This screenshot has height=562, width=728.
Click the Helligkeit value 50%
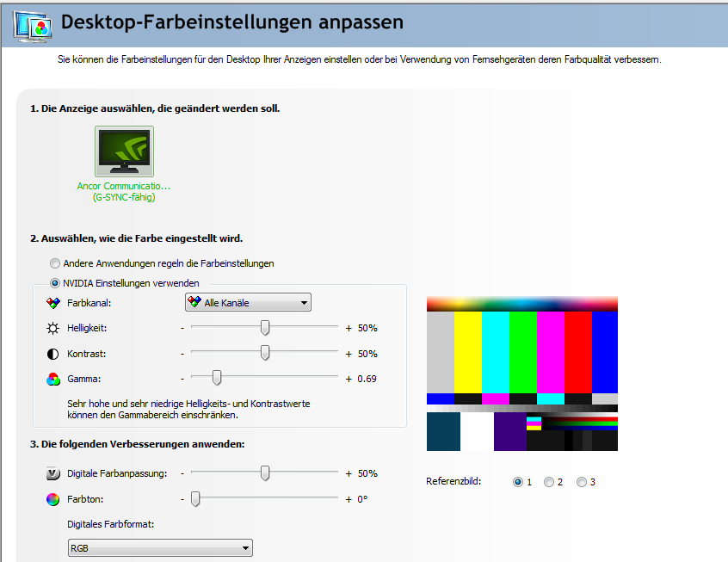pos(367,329)
